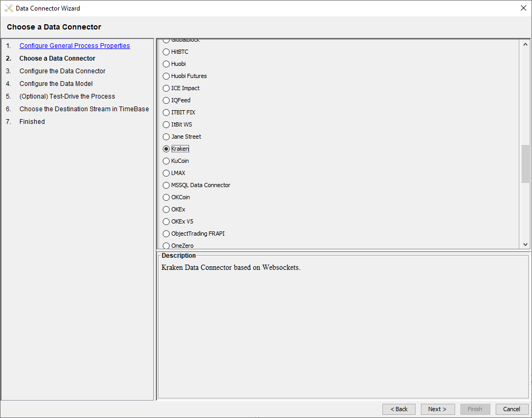Click the Back button
The image size is (532, 418).
[x=399, y=409]
